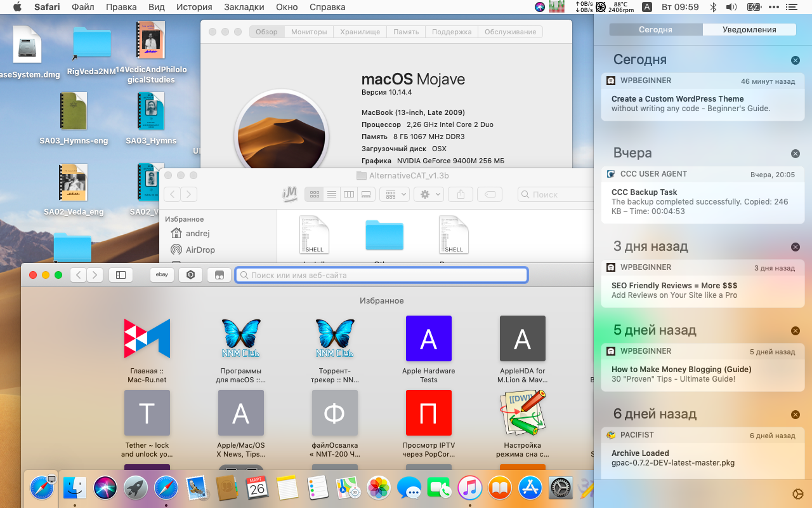Open Notification Center settings gear
Image resolution: width=812 pixels, height=508 pixels.
[798, 494]
